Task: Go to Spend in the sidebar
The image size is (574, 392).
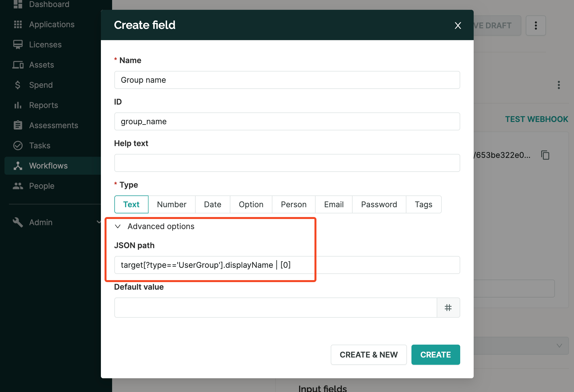Action: (x=41, y=85)
